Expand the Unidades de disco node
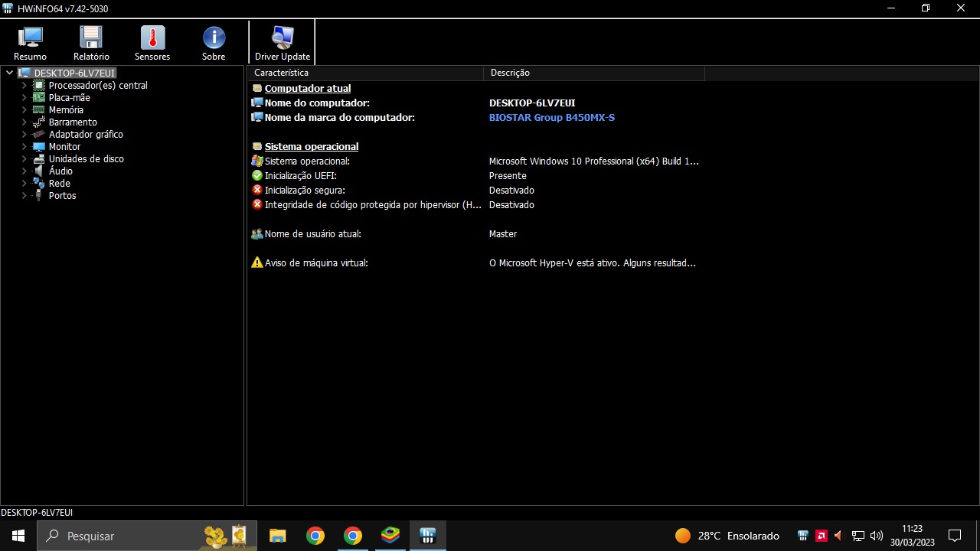 pyautogui.click(x=24, y=159)
